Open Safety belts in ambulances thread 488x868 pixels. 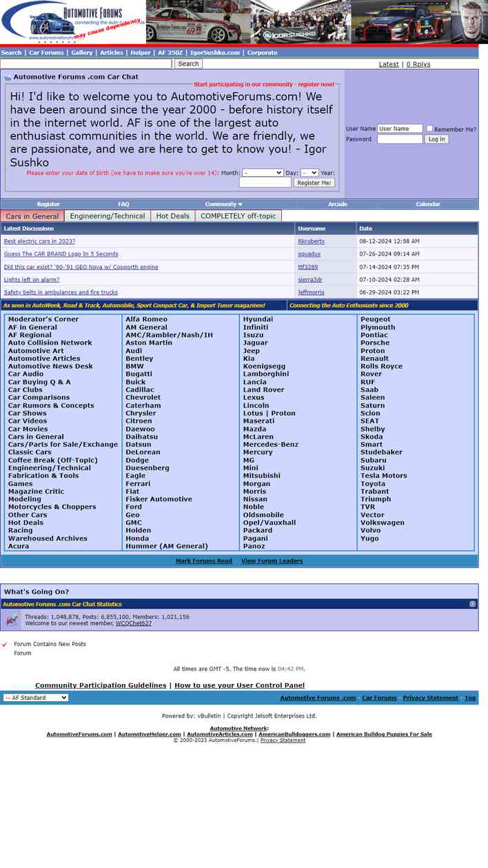[61, 292]
